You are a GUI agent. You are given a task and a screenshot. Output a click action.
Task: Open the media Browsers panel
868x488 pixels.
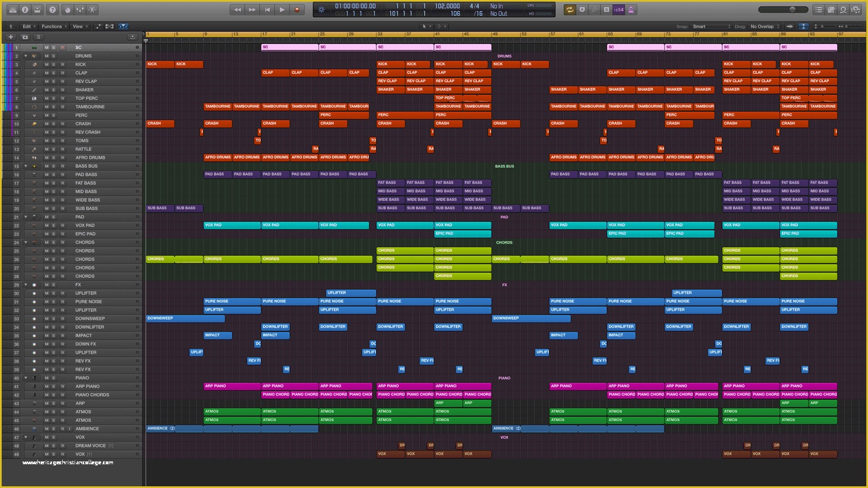[x=855, y=10]
